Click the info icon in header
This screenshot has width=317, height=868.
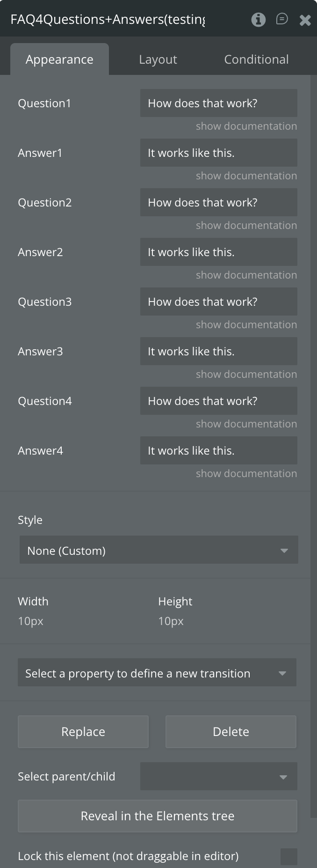(258, 19)
